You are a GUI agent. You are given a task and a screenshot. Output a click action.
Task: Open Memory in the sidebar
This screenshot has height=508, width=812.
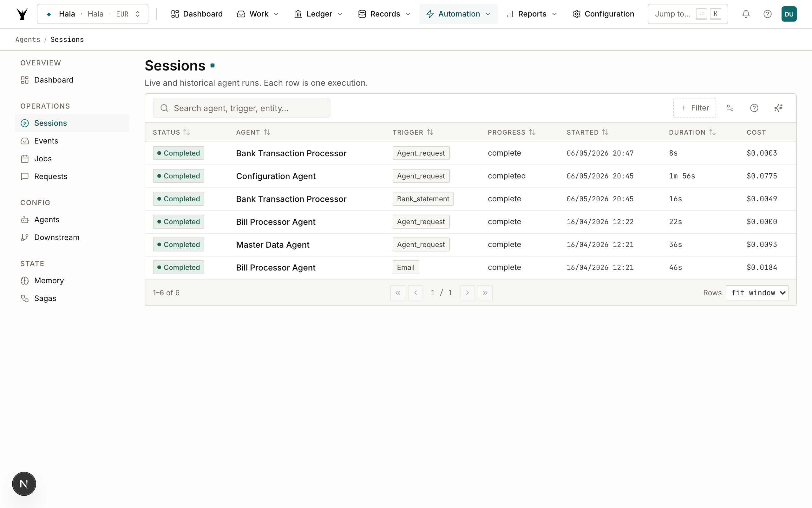pyautogui.click(x=72, y=281)
